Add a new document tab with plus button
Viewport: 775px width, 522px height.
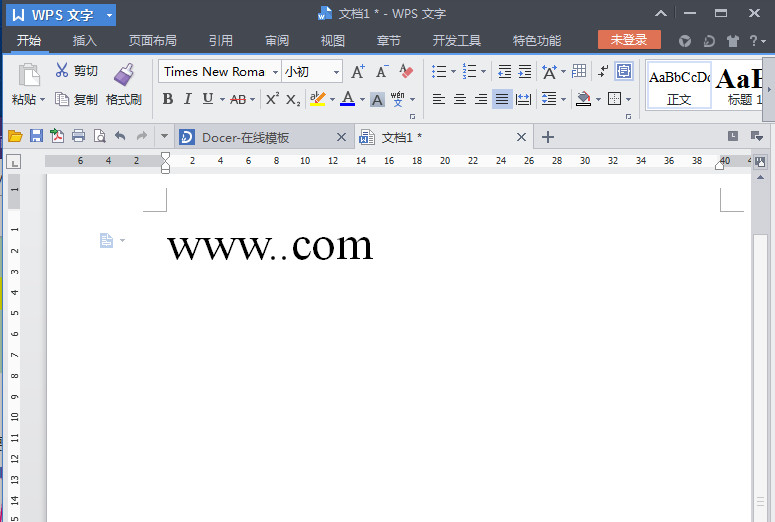click(x=547, y=137)
